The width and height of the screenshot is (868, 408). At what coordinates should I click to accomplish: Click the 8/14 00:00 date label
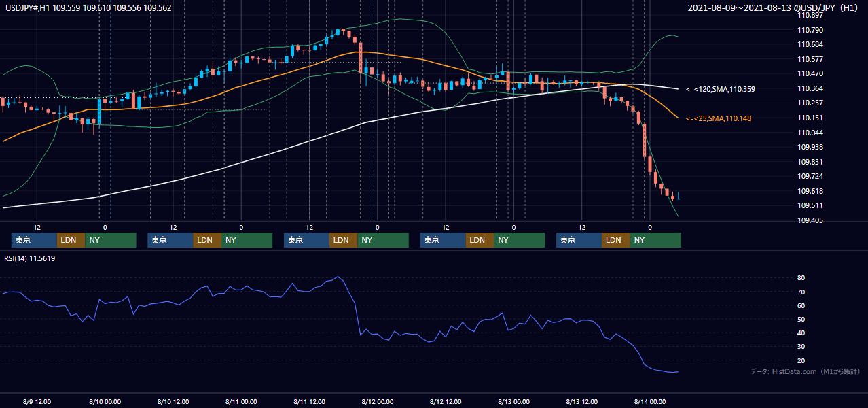coord(649,401)
